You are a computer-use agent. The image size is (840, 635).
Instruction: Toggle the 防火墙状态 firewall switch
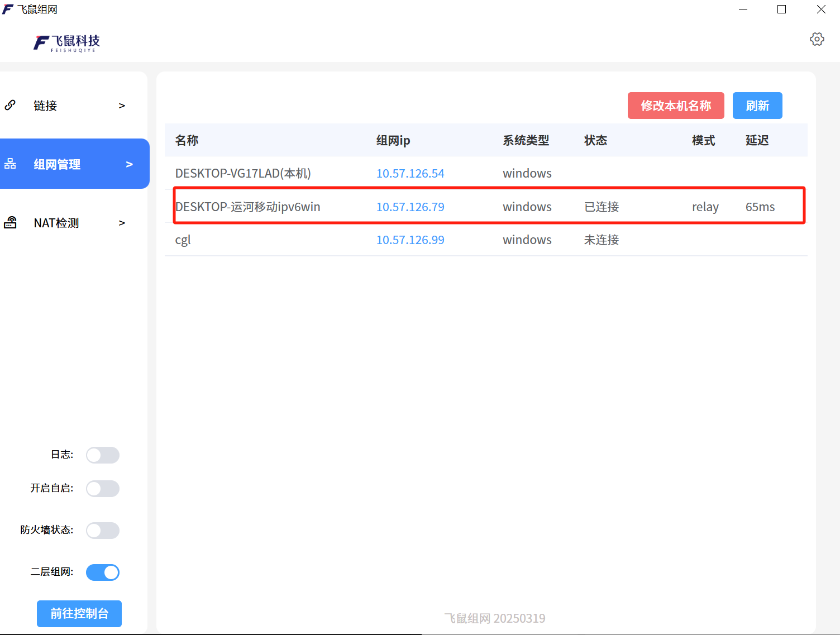(103, 531)
